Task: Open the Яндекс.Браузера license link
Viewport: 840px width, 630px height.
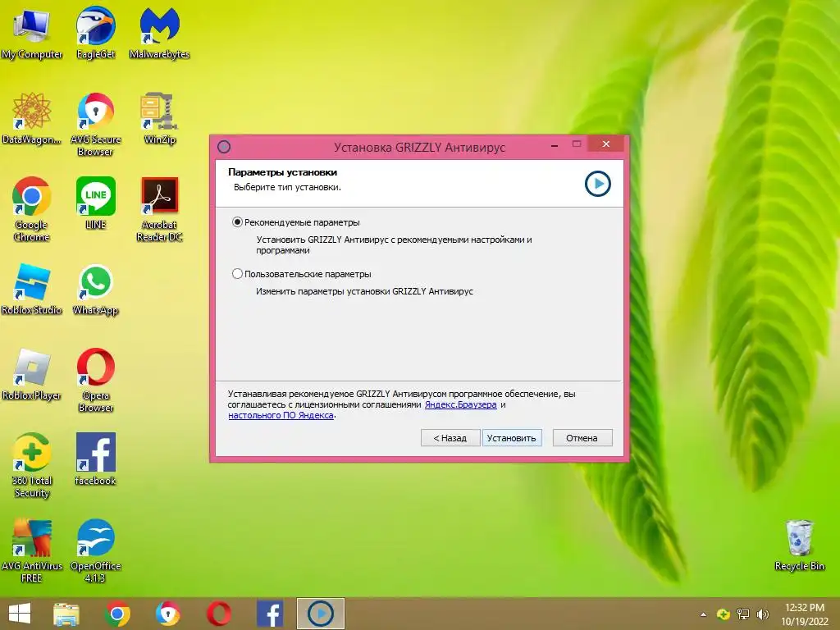Action: [x=461, y=404]
